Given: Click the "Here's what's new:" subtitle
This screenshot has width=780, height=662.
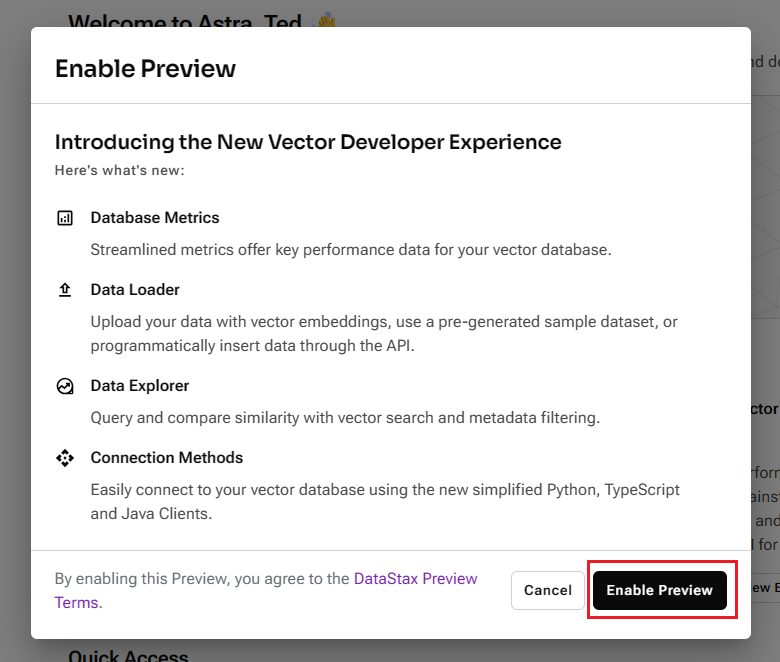Looking at the screenshot, I should pos(120,171).
